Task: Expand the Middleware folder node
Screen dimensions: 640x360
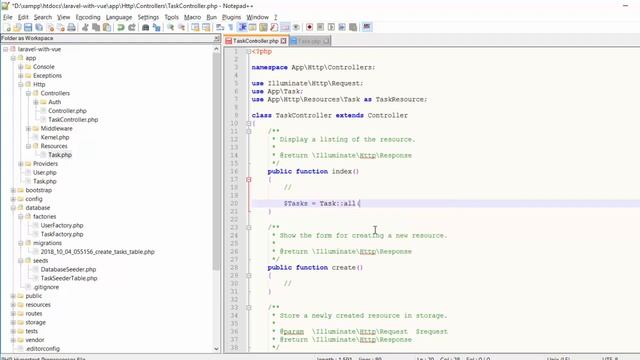Action: [x=28, y=129]
